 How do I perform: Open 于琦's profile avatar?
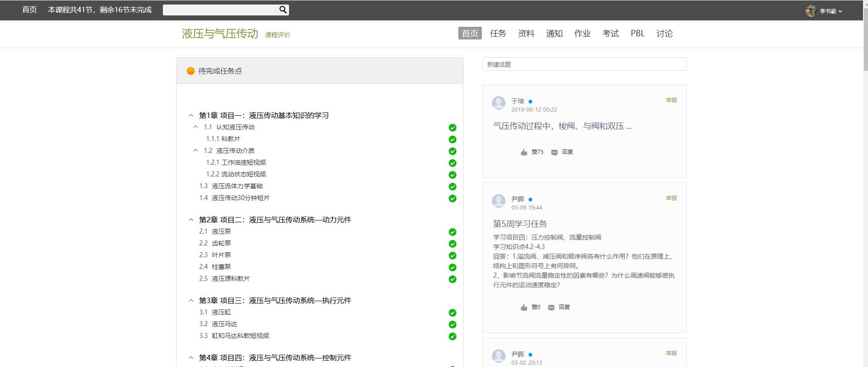[x=499, y=103]
